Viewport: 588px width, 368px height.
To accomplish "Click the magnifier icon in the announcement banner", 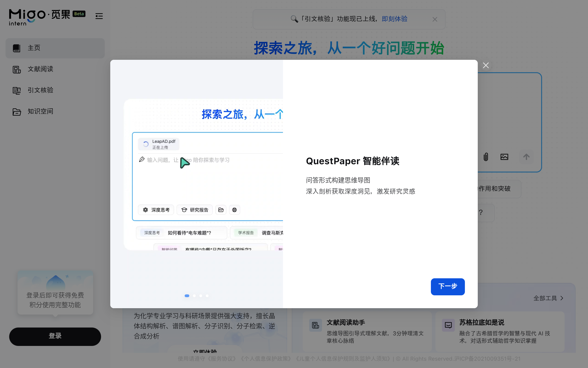I will [x=294, y=19].
